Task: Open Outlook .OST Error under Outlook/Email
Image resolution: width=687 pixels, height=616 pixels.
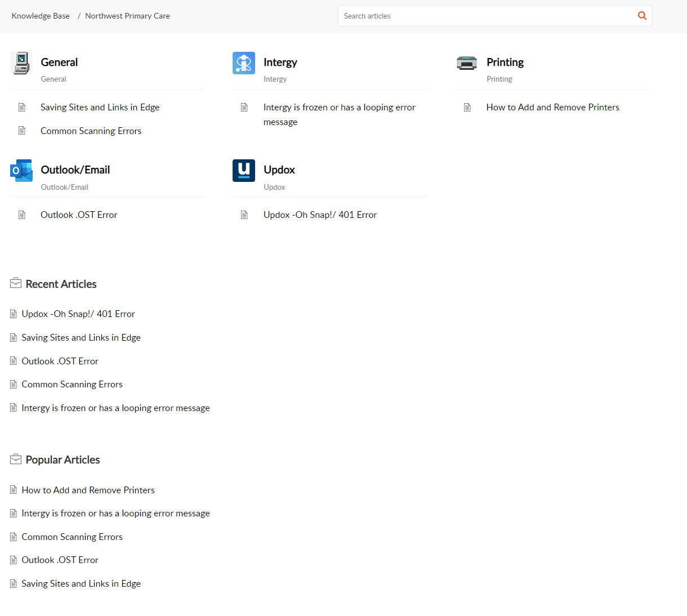Action: (x=79, y=215)
